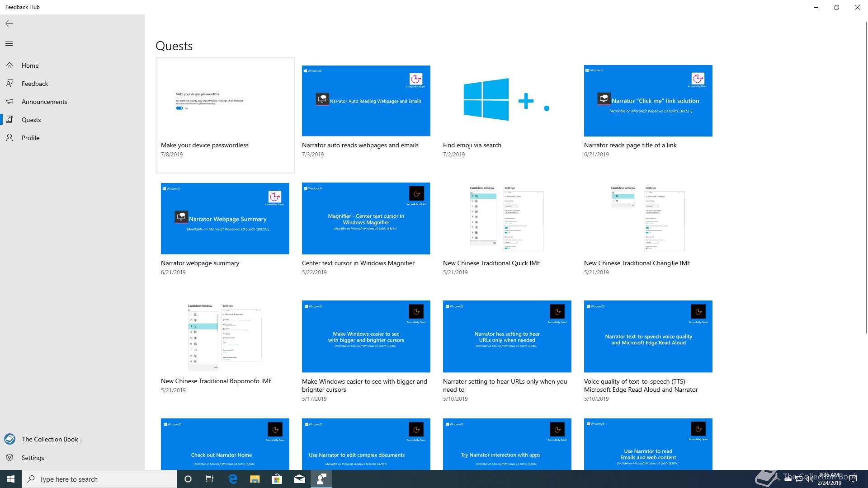The height and width of the screenshot is (488, 868).
Task: Launch Microsoft Edge from taskbar
Action: (x=233, y=479)
